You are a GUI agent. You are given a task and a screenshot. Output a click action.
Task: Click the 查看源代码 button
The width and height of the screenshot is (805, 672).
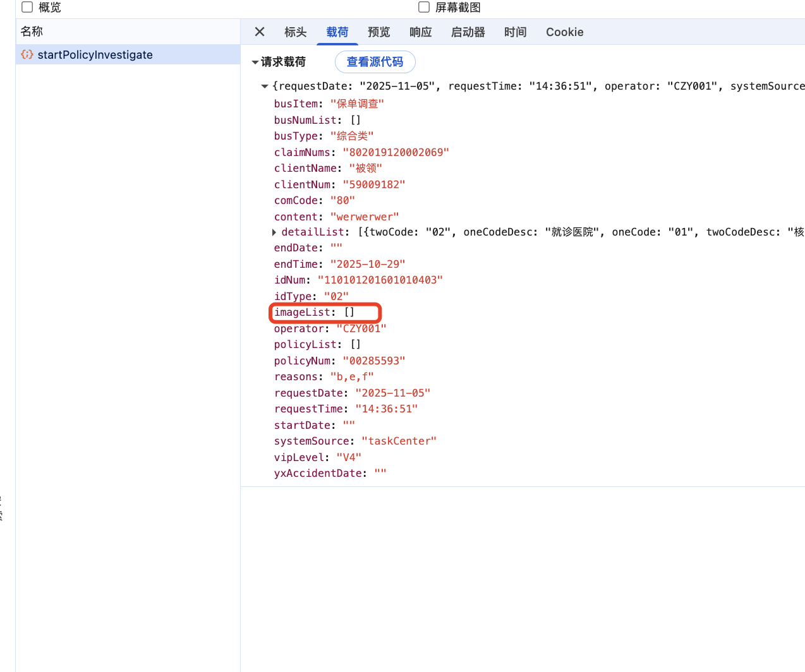(375, 62)
